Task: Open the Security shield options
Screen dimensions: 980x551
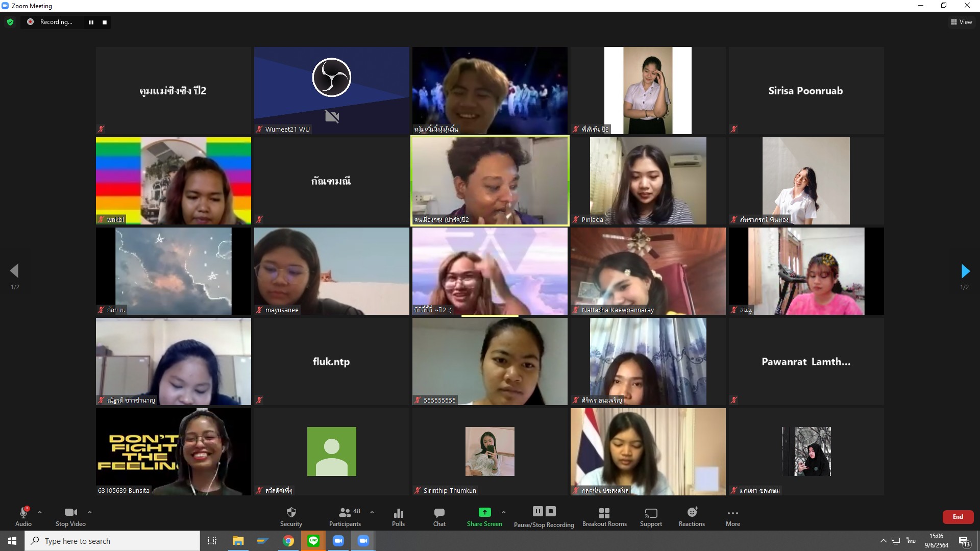Action: pos(291,516)
